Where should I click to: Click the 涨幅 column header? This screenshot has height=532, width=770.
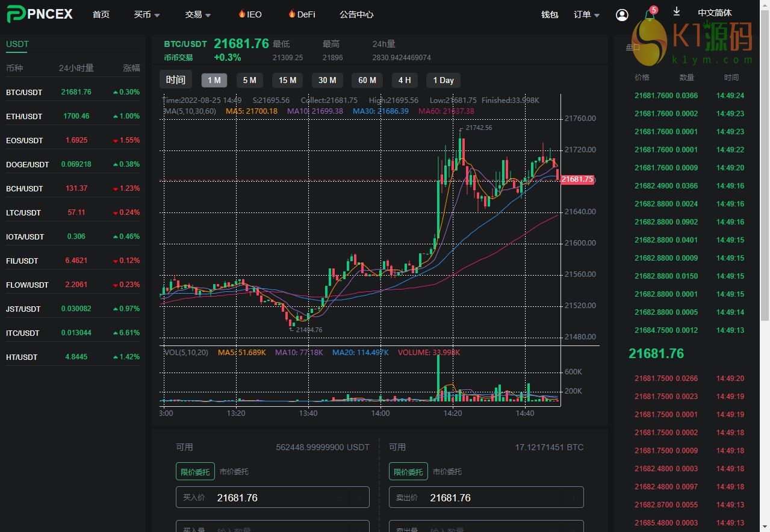131,68
